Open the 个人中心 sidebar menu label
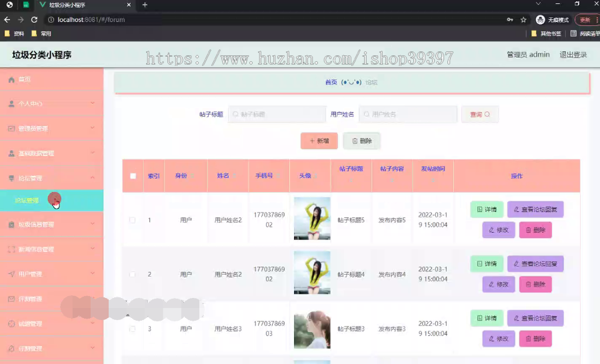This screenshot has height=364, width=600. pyautogui.click(x=30, y=104)
